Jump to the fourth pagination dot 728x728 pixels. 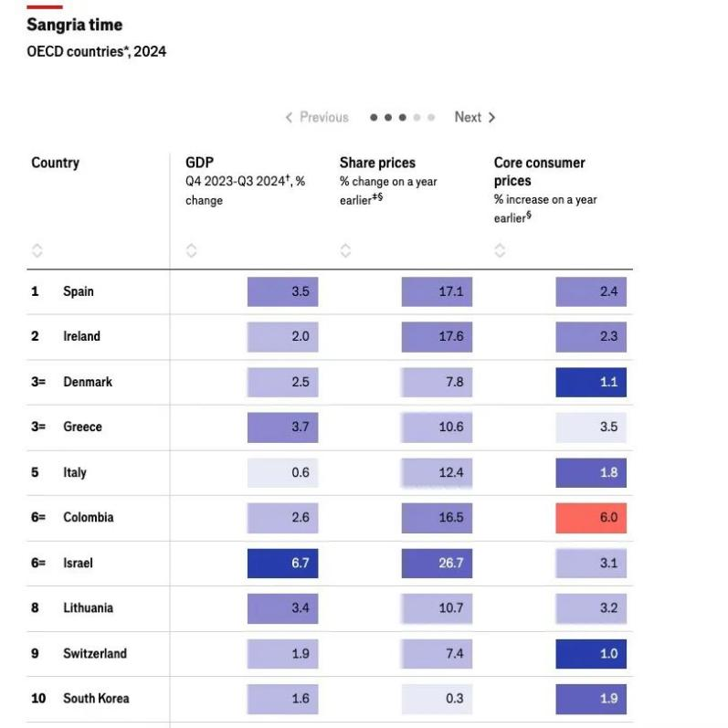click(417, 117)
